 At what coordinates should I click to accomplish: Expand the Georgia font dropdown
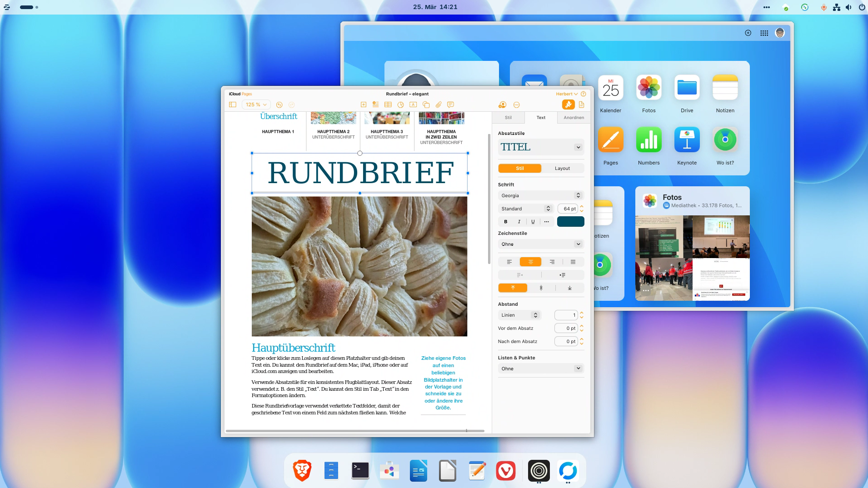pyautogui.click(x=540, y=195)
